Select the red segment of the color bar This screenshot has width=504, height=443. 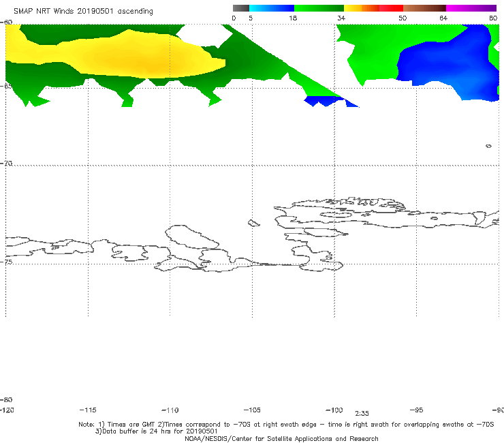(391, 8)
